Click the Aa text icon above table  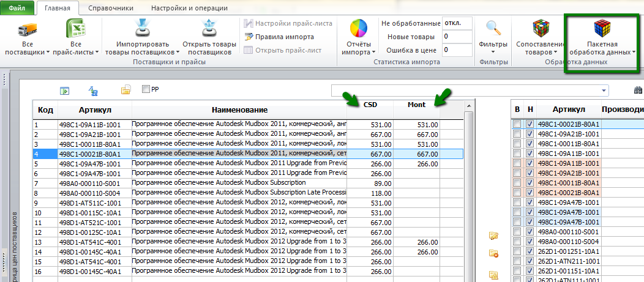tap(93, 91)
